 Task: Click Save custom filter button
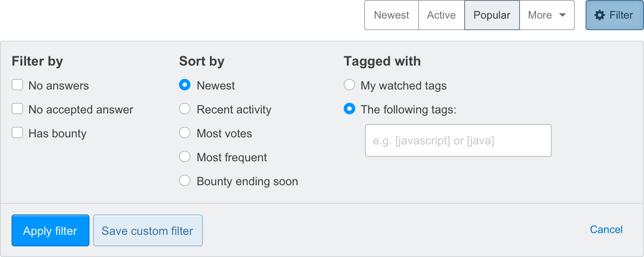click(x=147, y=231)
